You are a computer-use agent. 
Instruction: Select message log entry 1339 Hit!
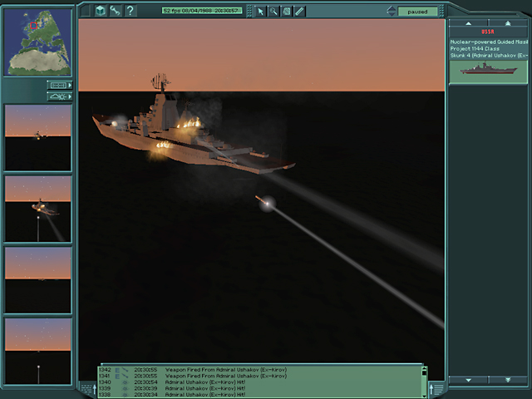click(260, 388)
